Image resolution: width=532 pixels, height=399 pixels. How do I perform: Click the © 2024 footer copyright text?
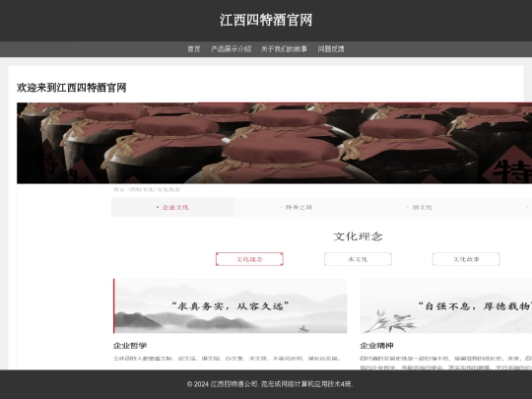coord(270,384)
